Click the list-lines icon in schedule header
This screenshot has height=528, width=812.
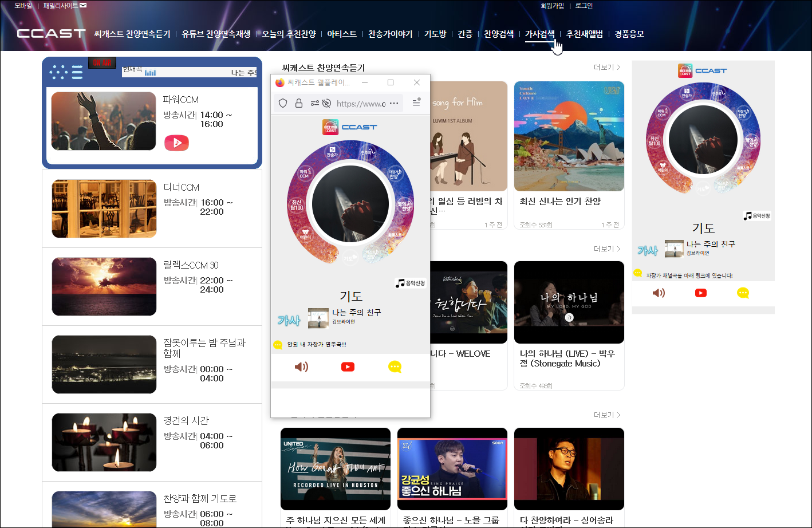[77, 72]
